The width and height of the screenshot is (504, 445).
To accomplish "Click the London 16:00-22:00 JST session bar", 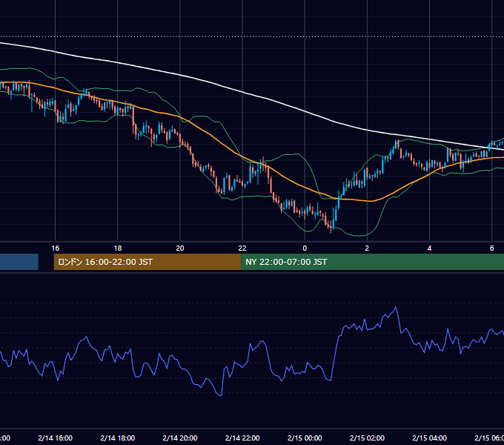I will (x=147, y=262).
